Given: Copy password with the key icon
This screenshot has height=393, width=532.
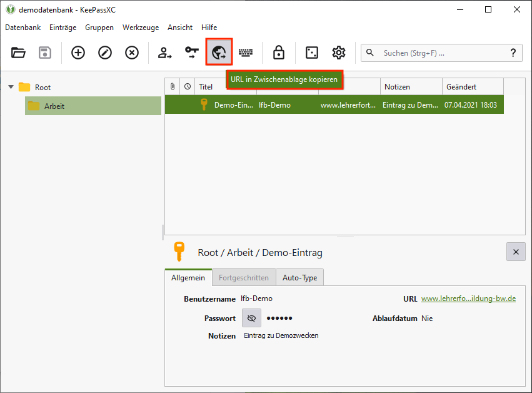Looking at the screenshot, I should (192, 53).
